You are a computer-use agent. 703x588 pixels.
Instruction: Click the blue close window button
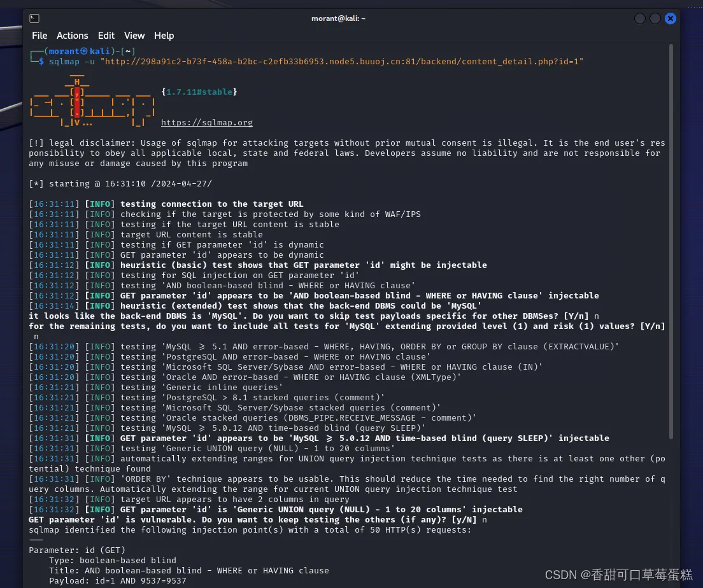[671, 18]
